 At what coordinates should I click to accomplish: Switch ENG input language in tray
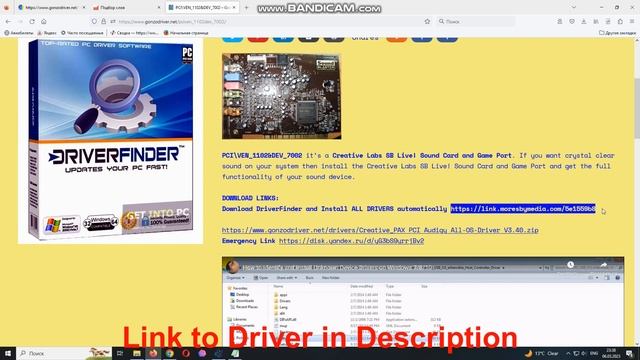pyautogui.click(x=594, y=353)
